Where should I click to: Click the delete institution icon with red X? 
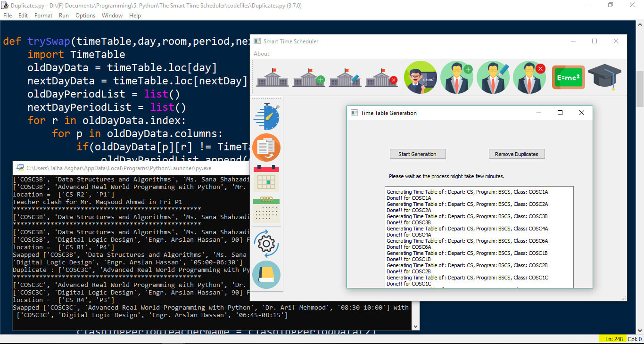381,78
